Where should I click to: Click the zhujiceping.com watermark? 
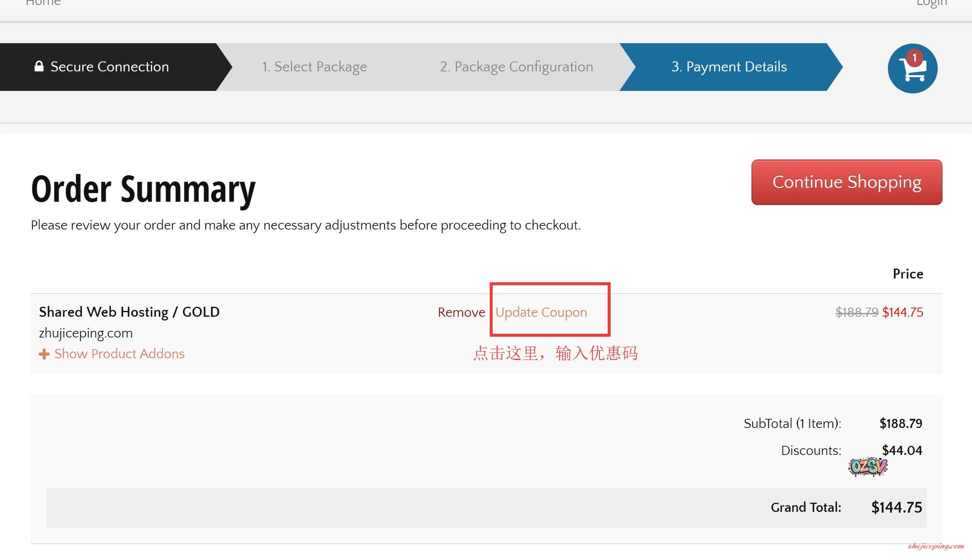pos(935,546)
